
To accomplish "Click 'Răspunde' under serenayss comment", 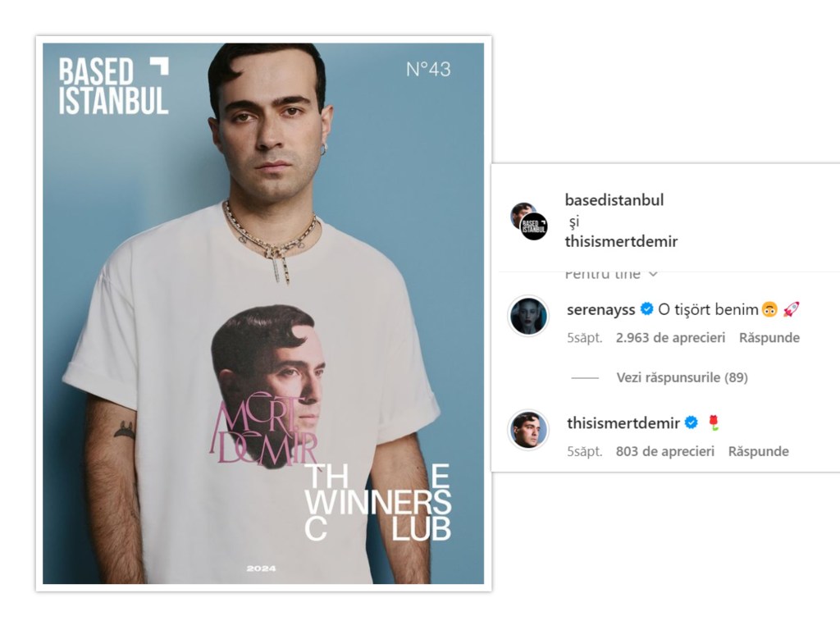I will coord(769,338).
